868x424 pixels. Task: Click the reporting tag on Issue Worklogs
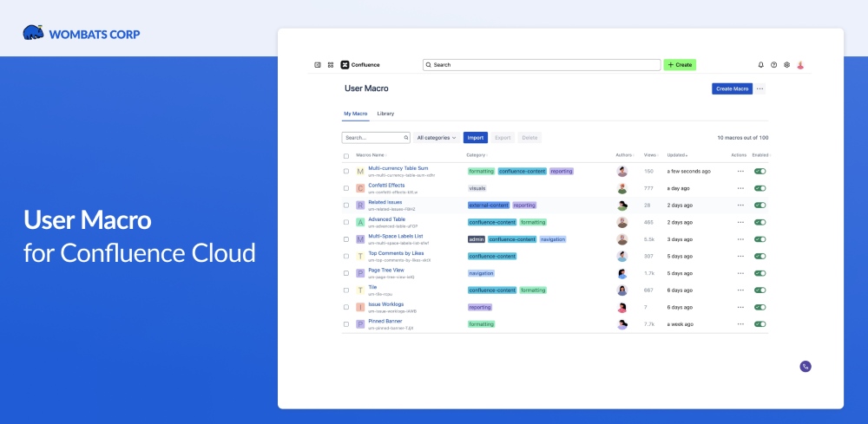480,307
